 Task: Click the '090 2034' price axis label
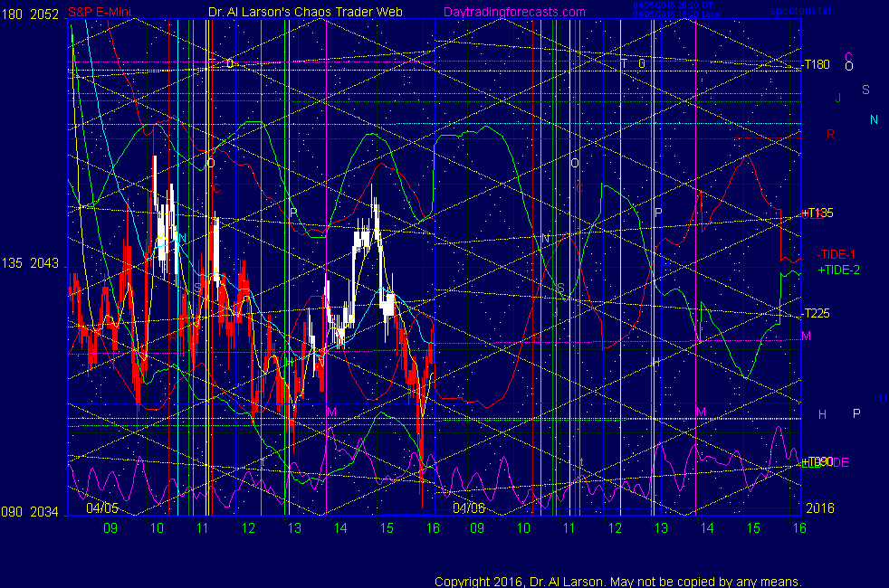tap(30, 511)
